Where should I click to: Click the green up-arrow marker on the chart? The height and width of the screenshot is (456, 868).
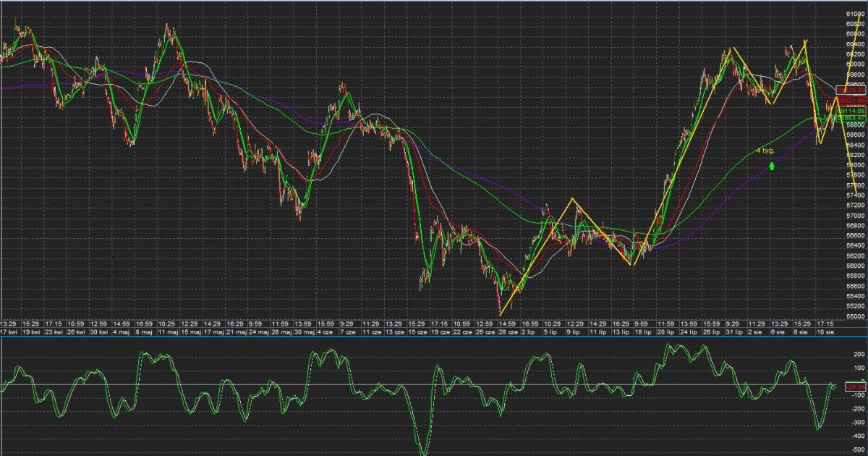click(x=772, y=166)
